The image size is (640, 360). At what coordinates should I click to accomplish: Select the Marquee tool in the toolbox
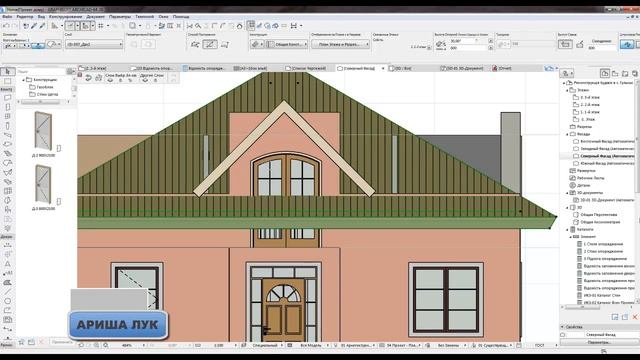click(7, 81)
